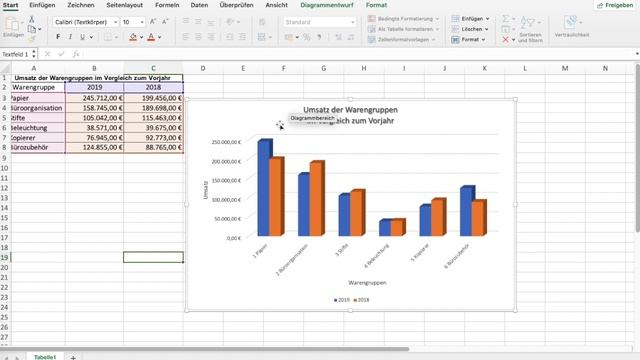
Task: Open the Überprüfen tab
Action: [x=236, y=5]
